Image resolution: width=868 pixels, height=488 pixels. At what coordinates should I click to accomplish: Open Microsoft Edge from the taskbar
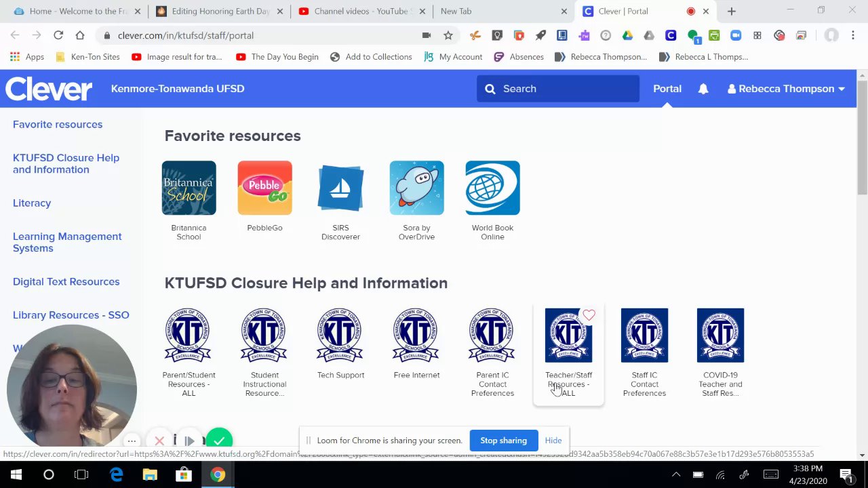point(117,474)
